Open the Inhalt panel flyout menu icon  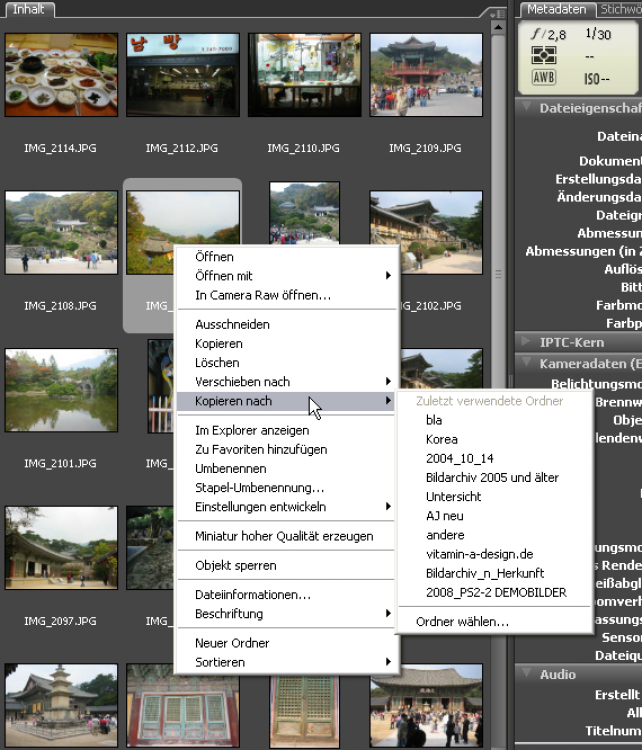pyautogui.click(x=496, y=13)
